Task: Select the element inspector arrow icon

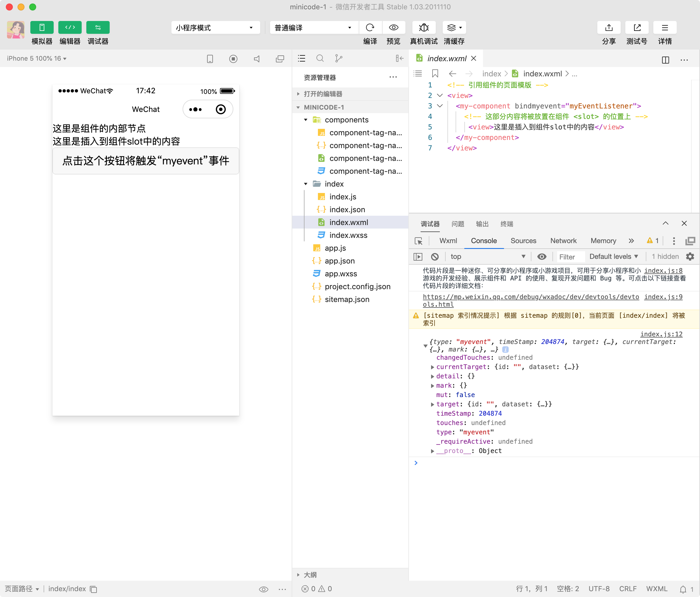Action: click(419, 241)
